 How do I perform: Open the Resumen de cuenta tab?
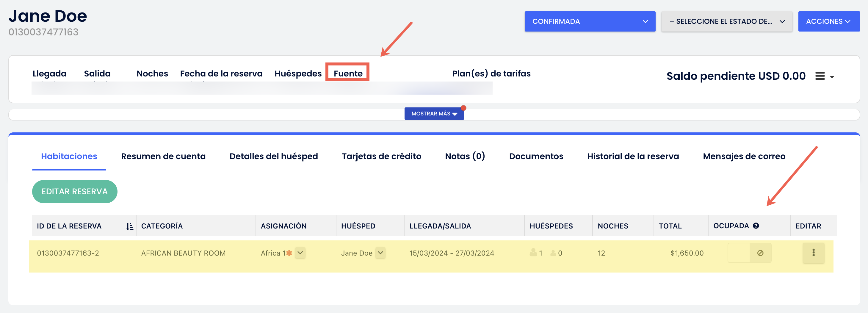pyautogui.click(x=163, y=156)
